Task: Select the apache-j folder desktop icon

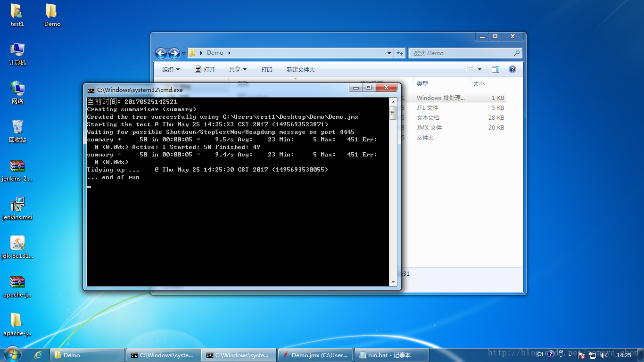Action: point(17,325)
